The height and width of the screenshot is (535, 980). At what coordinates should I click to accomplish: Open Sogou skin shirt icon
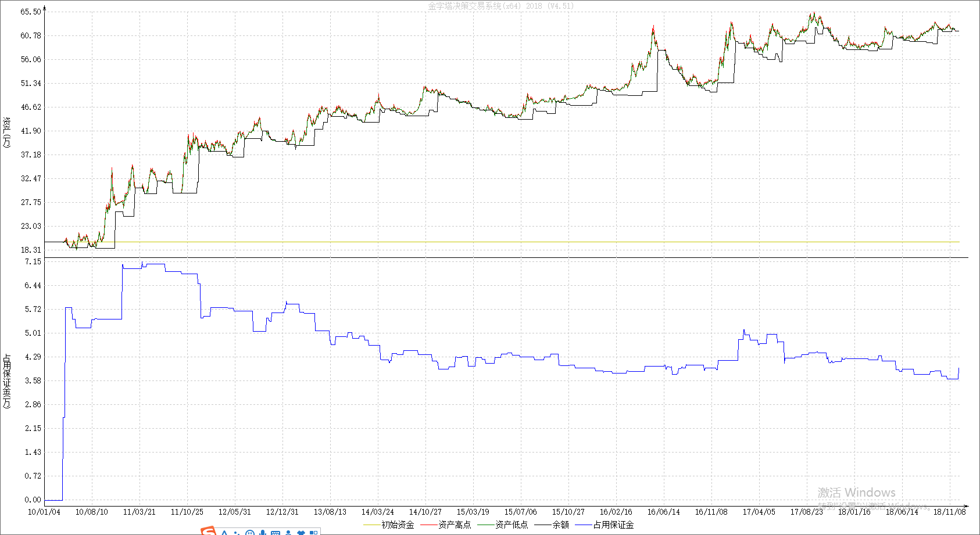(301, 533)
